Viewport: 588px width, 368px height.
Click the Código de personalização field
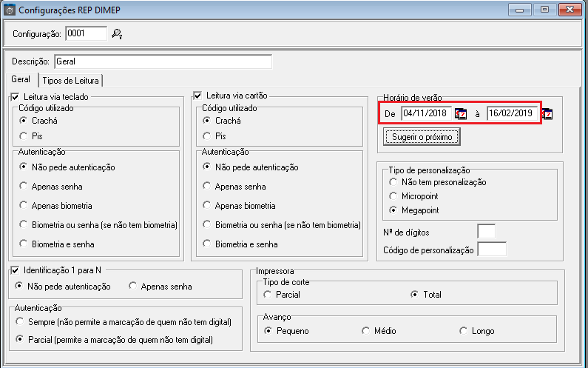[x=492, y=250]
